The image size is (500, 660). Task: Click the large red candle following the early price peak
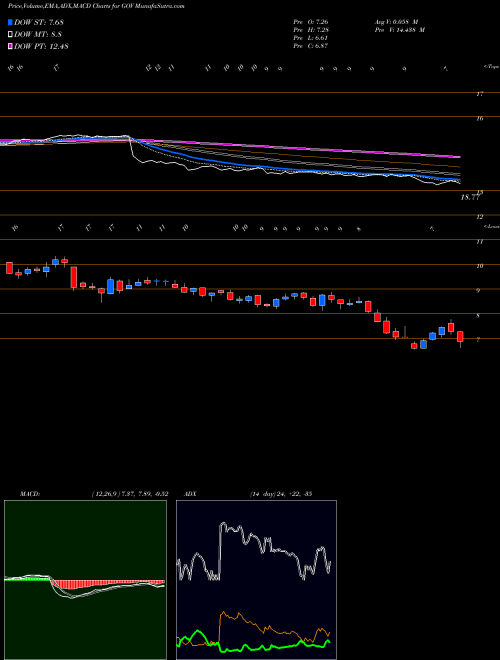[x=74, y=277]
